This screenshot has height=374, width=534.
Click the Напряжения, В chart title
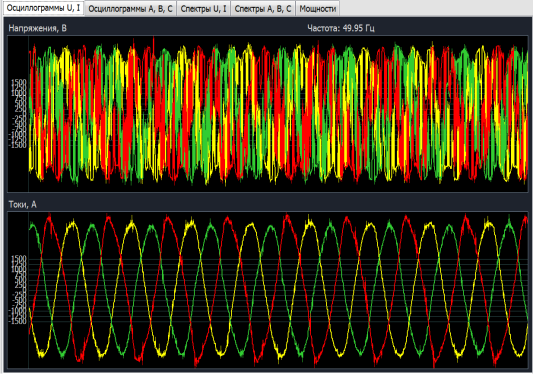click(37, 28)
